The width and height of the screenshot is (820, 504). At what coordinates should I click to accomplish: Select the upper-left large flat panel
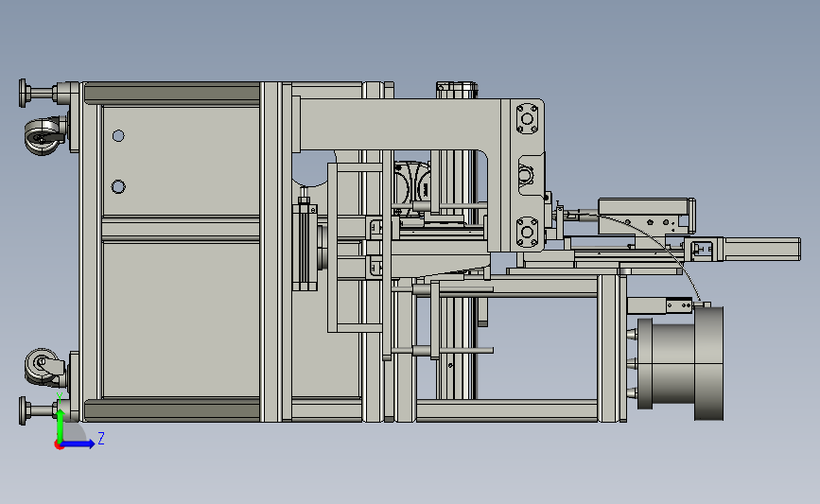pos(181,161)
